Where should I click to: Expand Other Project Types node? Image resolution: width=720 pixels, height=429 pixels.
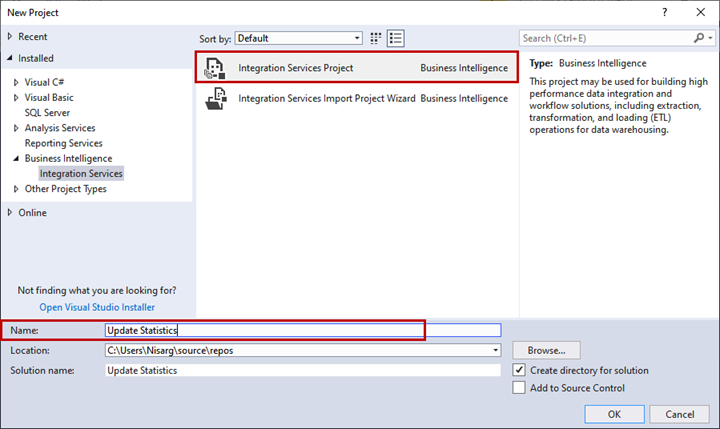coord(16,189)
